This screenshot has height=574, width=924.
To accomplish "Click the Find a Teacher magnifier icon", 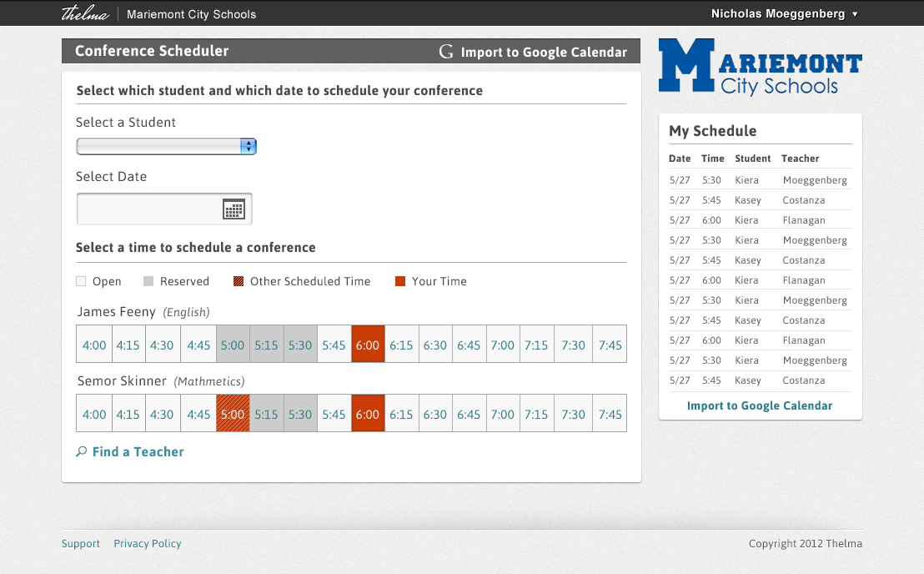I will 82,451.
